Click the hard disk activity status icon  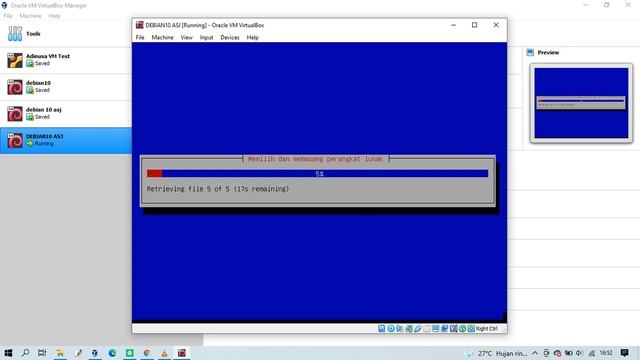pyautogui.click(x=381, y=329)
